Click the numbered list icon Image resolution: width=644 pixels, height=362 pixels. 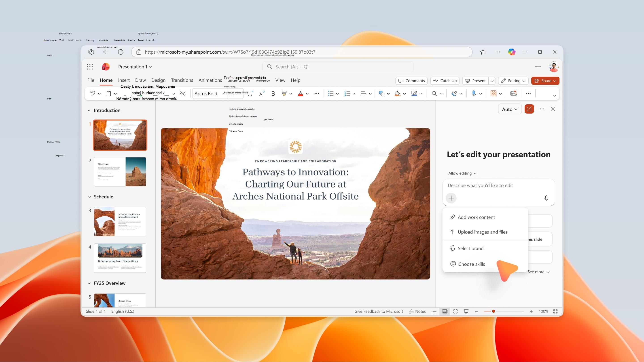pyautogui.click(x=347, y=93)
